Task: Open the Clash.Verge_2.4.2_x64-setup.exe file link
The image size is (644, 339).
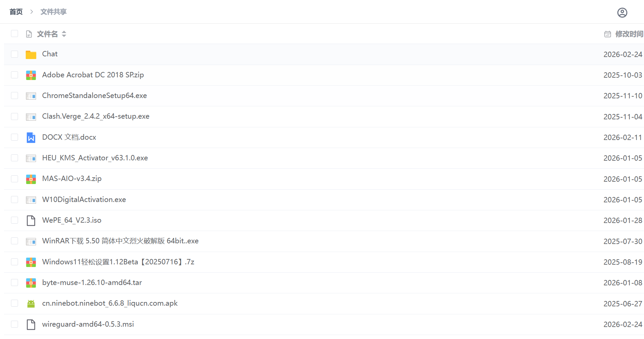Action: [x=96, y=116]
